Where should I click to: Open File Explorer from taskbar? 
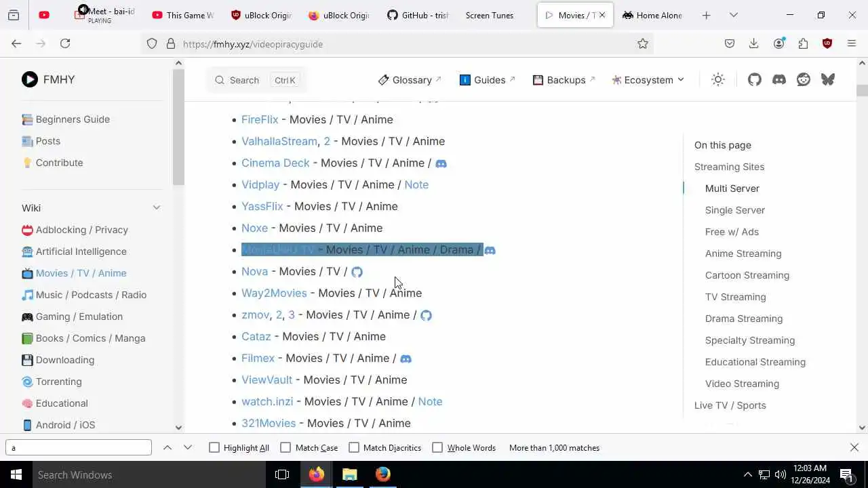coord(349,474)
